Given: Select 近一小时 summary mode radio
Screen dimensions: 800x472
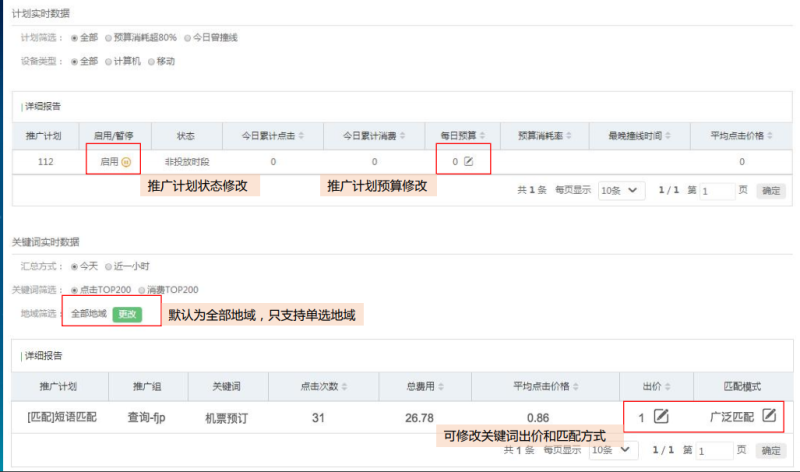Looking at the screenshot, I should pos(109,266).
